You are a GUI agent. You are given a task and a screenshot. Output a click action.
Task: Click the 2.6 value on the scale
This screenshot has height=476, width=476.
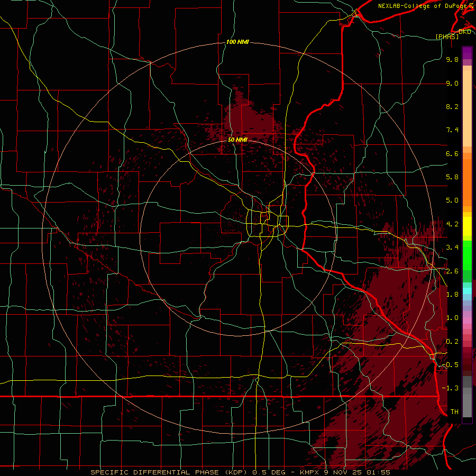coord(452,271)
